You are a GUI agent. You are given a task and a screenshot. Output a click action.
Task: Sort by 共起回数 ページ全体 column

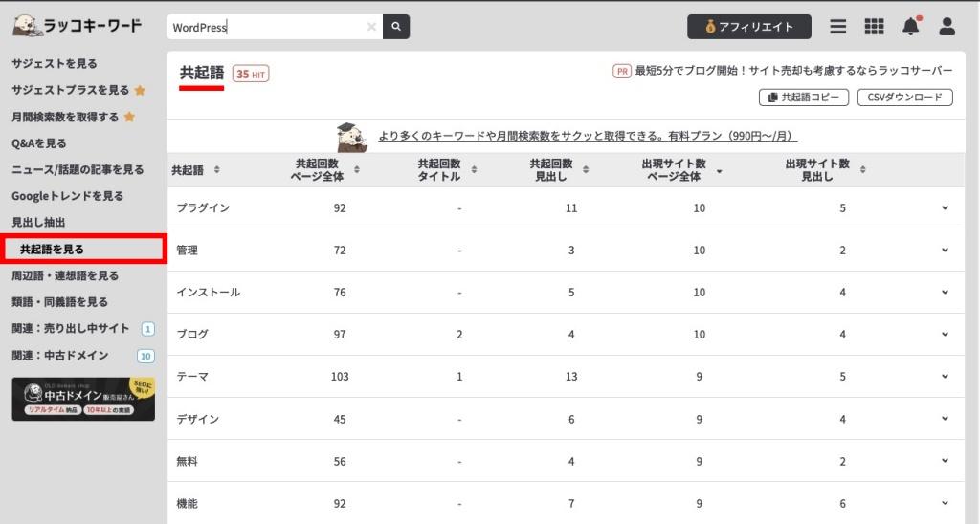(x=357, y=170)
